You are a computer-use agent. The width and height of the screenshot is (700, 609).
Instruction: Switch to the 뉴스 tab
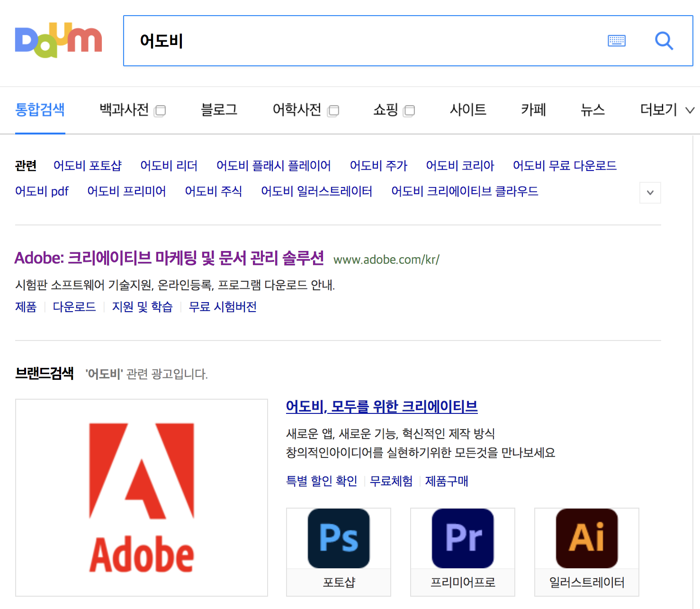coord(593,110)
